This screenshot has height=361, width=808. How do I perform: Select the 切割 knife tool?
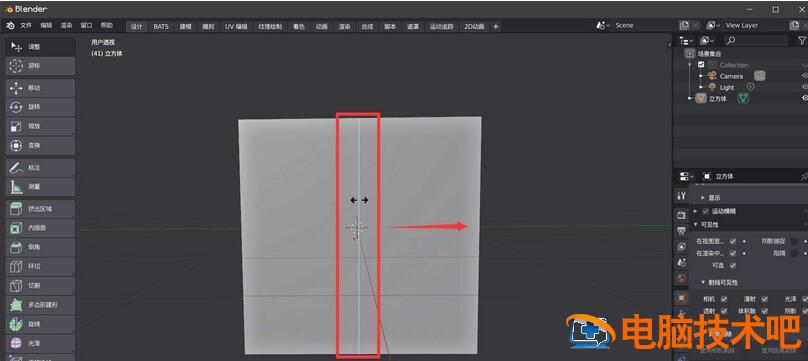click(x=40, y=285)
